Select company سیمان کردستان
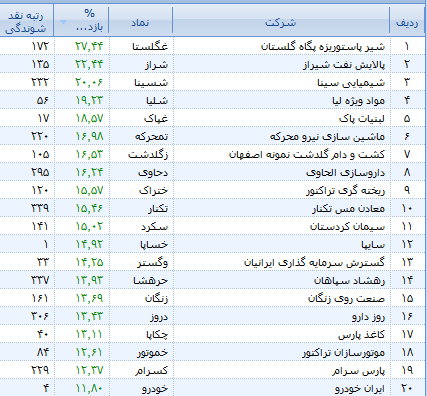This screenshot has height=396, width=427. pos(347,226)
